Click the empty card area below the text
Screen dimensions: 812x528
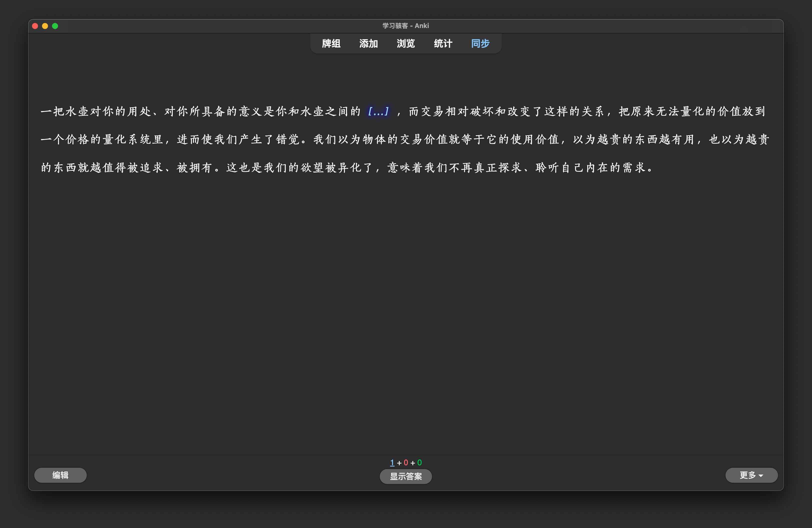[x=405, y=307]
